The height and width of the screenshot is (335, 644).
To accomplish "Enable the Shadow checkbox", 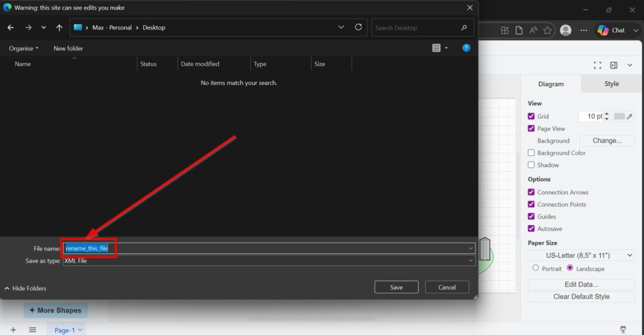I will coord(531,165).
